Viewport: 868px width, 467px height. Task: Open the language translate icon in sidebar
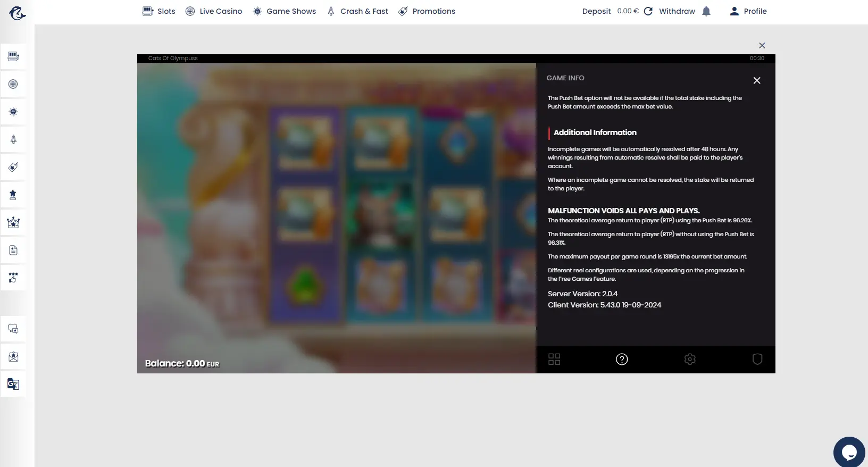[x=13, y=384]
